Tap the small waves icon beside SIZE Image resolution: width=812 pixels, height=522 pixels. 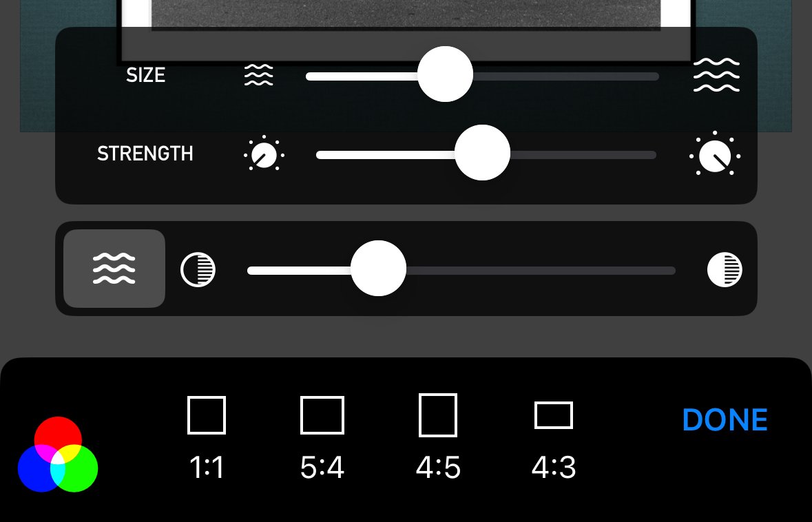click(x=258, y=75)
